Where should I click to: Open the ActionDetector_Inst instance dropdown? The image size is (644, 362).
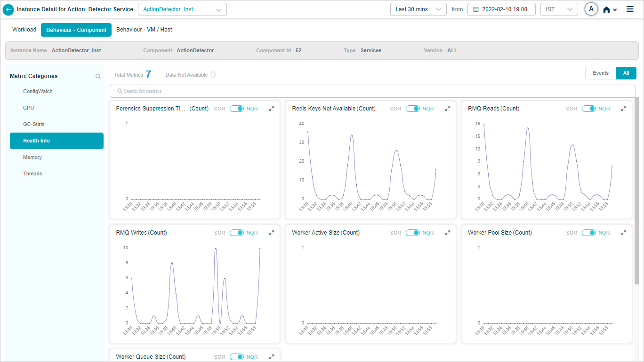pos(182,9)
